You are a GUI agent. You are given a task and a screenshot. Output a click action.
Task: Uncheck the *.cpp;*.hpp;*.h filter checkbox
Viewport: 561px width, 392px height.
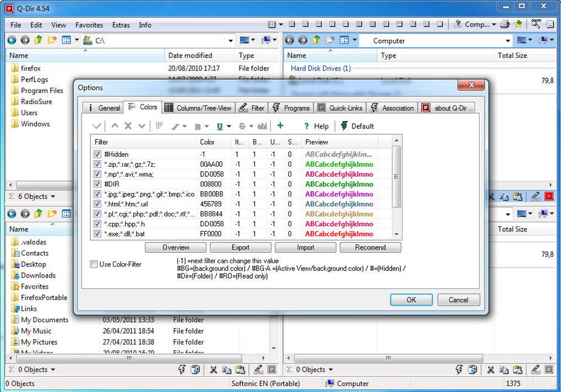(x=97, y=224)
